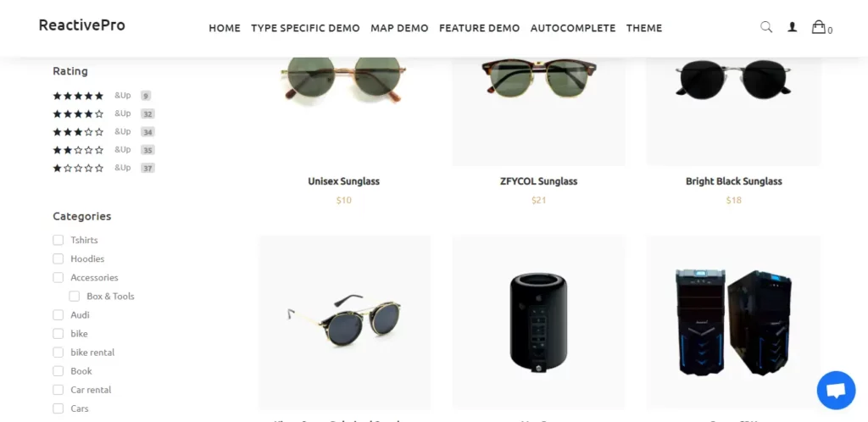Open the Map Demo menu
The image size is (868, 422).
point(400,28)
